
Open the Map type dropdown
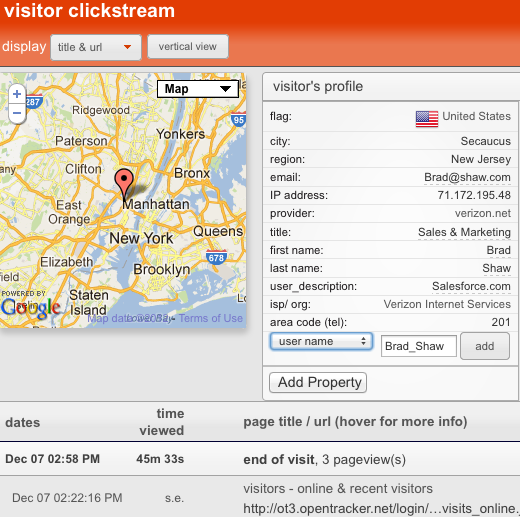point(198,89)
